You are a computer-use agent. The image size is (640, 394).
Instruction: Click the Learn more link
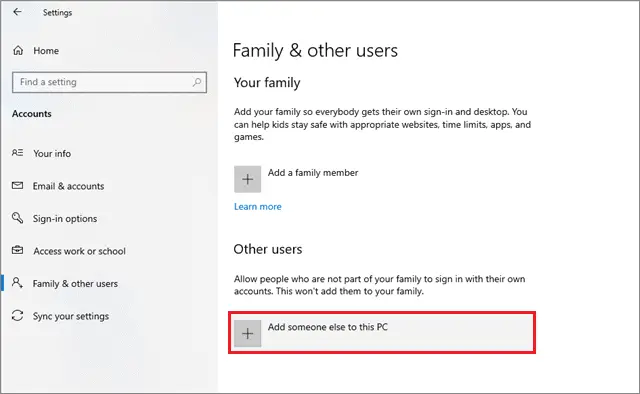click(258, 207)
